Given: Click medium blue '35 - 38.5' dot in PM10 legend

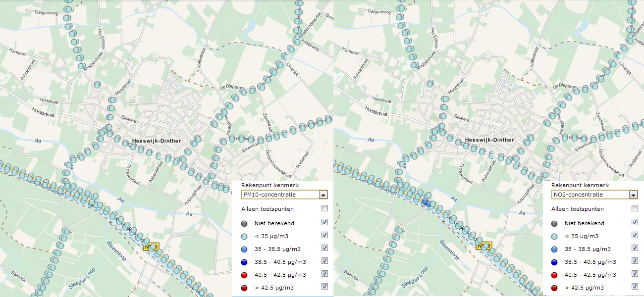Looking at the screenshot, I should tap(245, 249).
